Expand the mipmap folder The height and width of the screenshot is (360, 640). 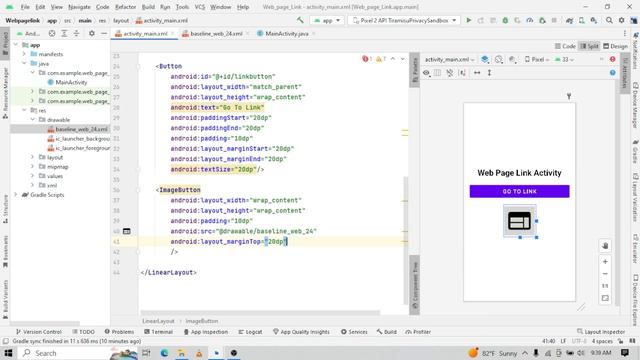(32, 167)
